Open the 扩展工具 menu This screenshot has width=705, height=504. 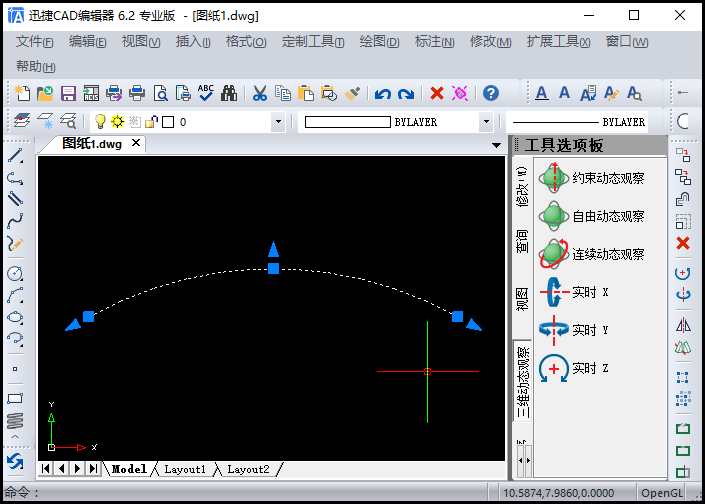(558, 42)
